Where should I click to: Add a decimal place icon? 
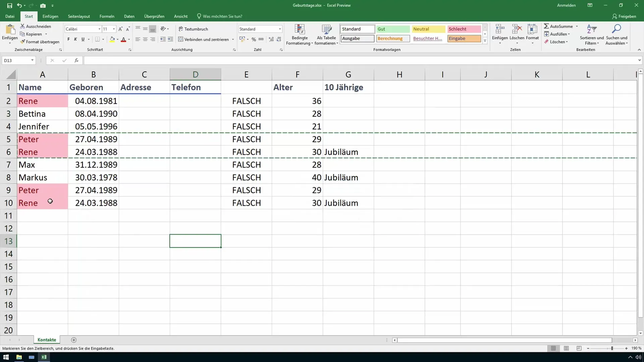pyautogui.click(x=271, y=39)
